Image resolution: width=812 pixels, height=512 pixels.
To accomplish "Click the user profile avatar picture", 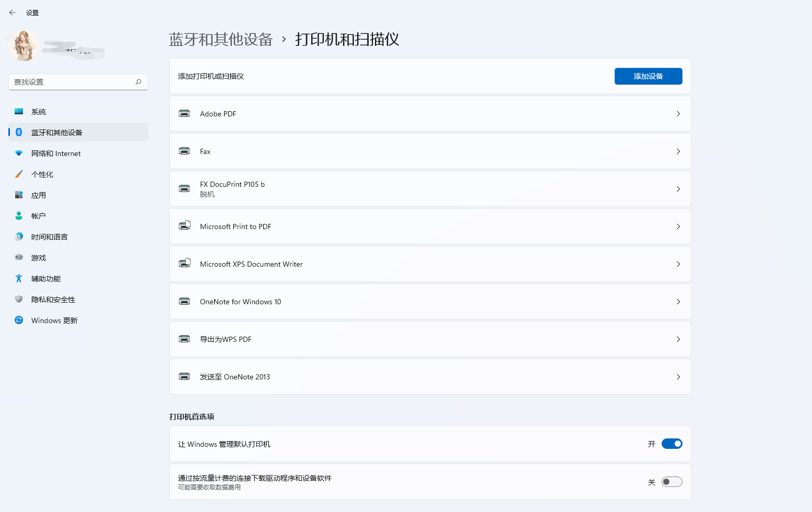I will pos(23,45).
